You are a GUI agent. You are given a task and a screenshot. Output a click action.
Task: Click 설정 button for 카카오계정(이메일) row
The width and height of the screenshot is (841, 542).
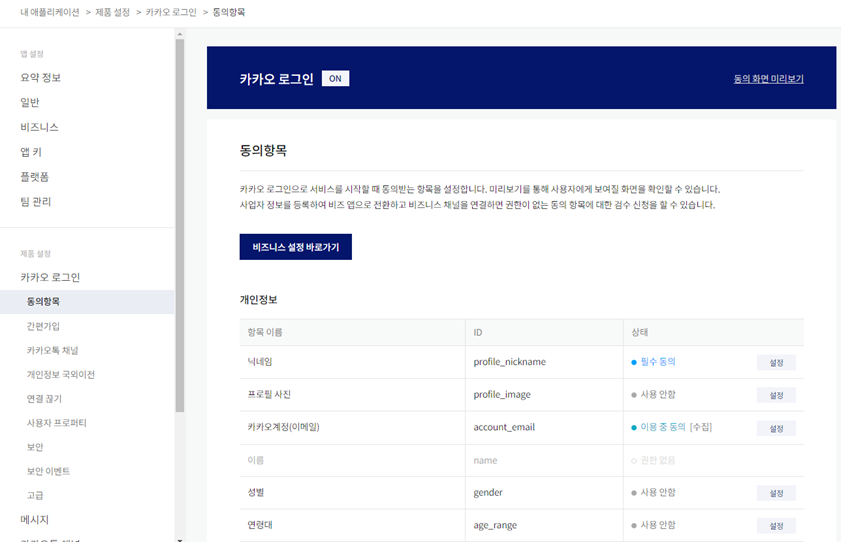pyautogui.click(x=776, y=428)
